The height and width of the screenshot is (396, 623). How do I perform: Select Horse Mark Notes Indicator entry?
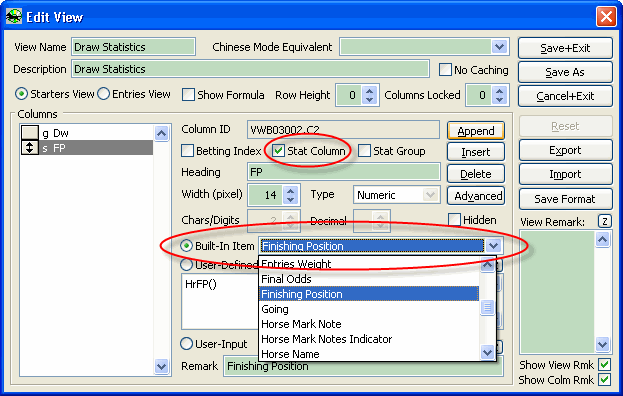(369, 339)
